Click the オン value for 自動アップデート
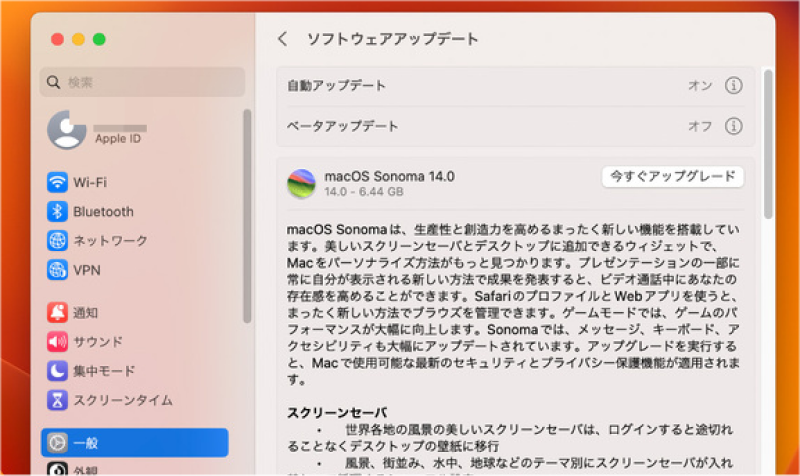800x476 pixels. [699, 86]
